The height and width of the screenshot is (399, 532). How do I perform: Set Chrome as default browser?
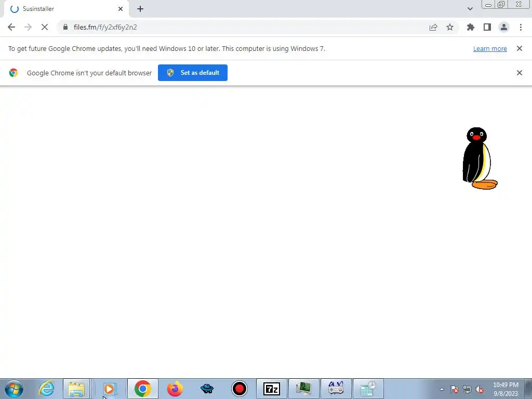pyautogui.click(x=193, y=73)
